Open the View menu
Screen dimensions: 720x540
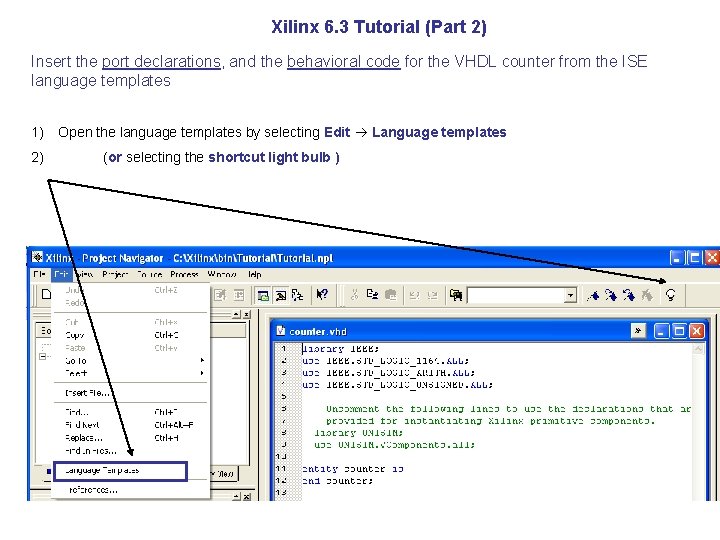pyautogui.click(x=85, y=274)
